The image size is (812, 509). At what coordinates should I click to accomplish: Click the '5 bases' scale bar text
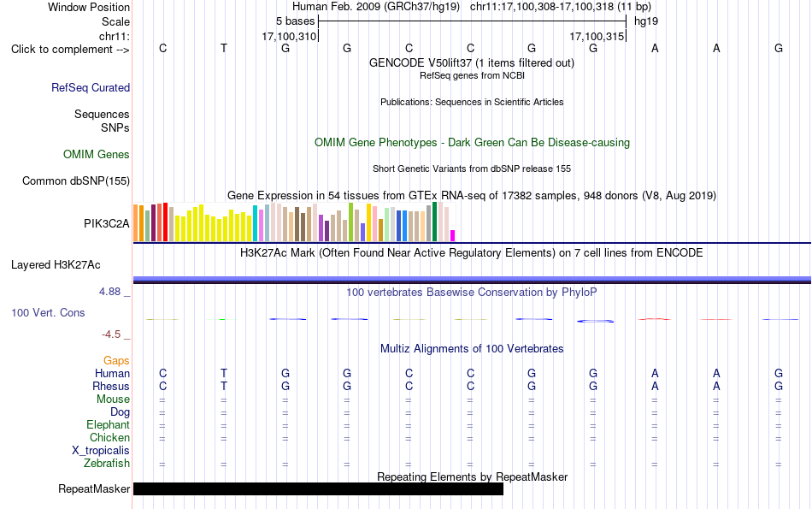tap(295, 21)
